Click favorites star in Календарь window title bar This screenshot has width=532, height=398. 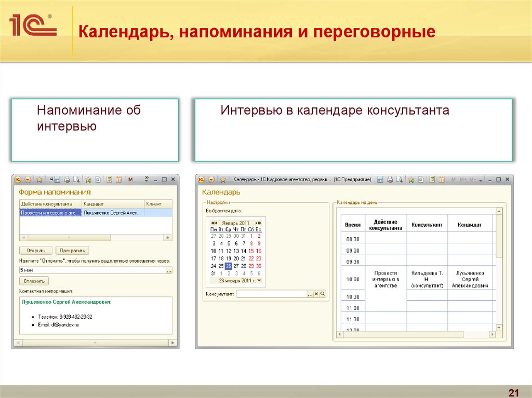(223, 180)
